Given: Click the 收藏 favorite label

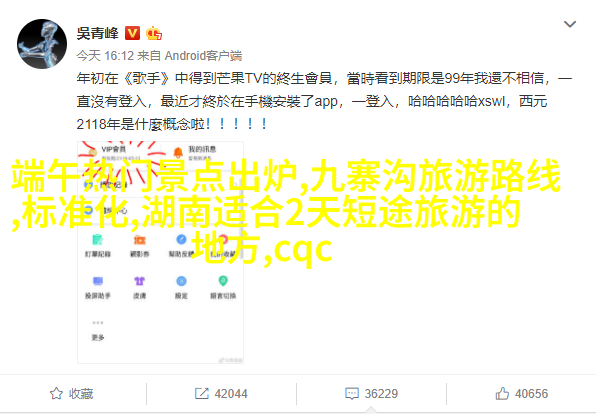Looking at the screenshot, I should 81,393.
